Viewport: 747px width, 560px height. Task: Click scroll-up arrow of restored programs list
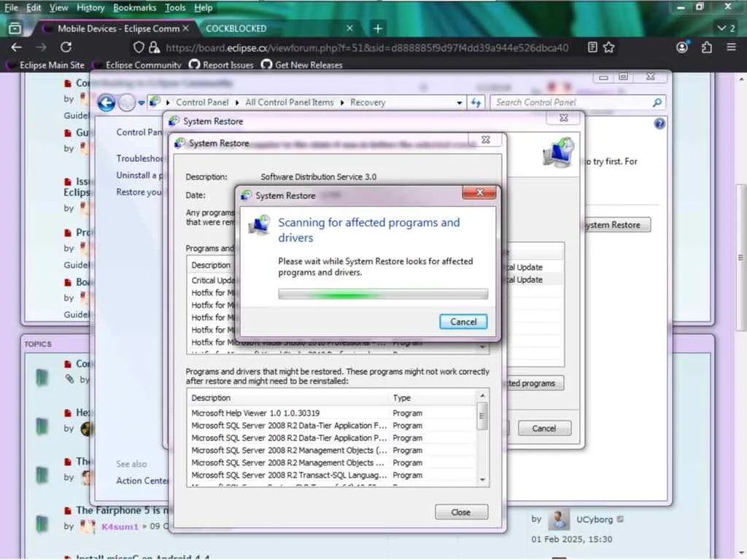tap(482, 396)
